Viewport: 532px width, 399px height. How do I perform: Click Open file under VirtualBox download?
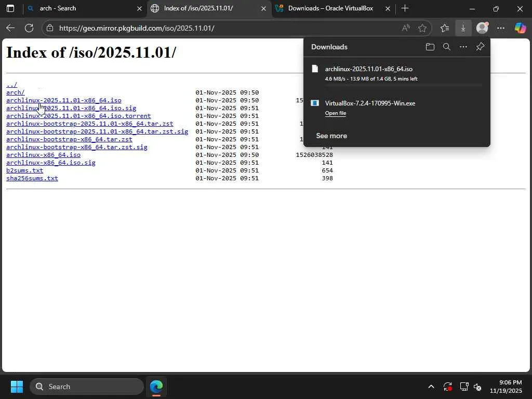coord(336,113)
